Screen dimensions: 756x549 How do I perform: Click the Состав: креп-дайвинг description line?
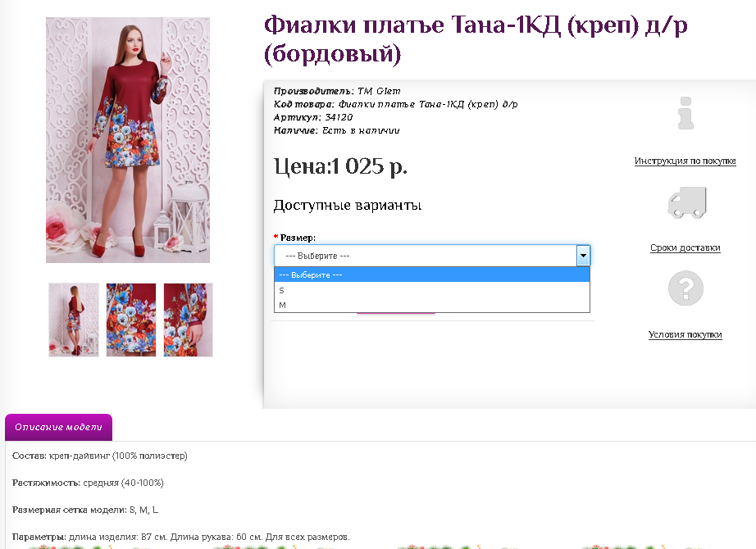100,456
